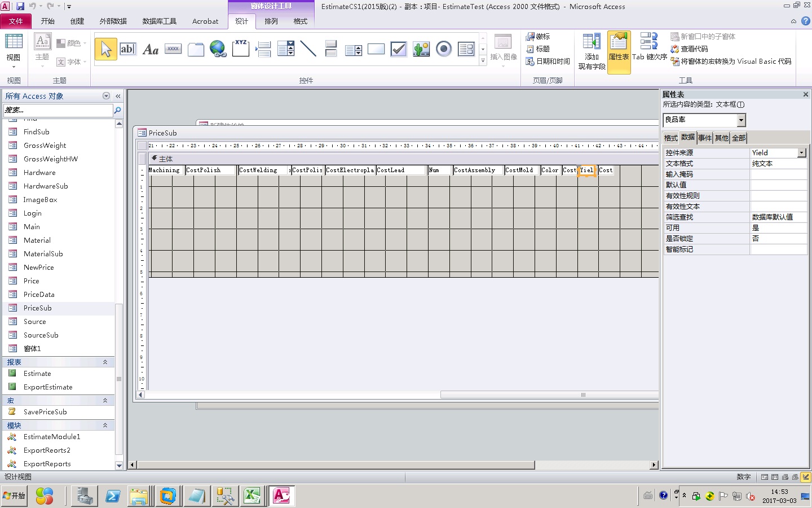812x508 pixels.
Task: Select the Combo Box control tool
Action: [x=286, y=49]
